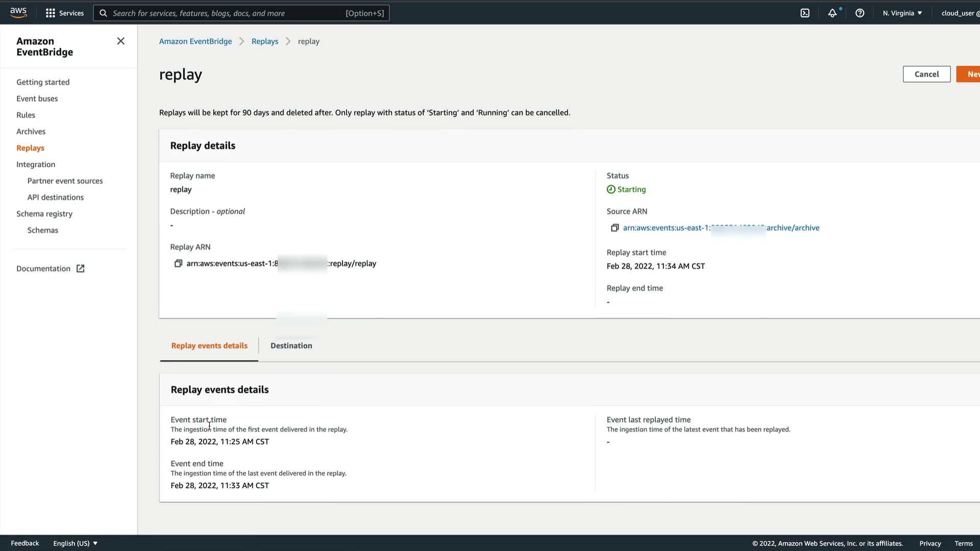Open the external-link icon next to Documentation
The height and width of the screenshot is (551, 980).
click(80, 269)
